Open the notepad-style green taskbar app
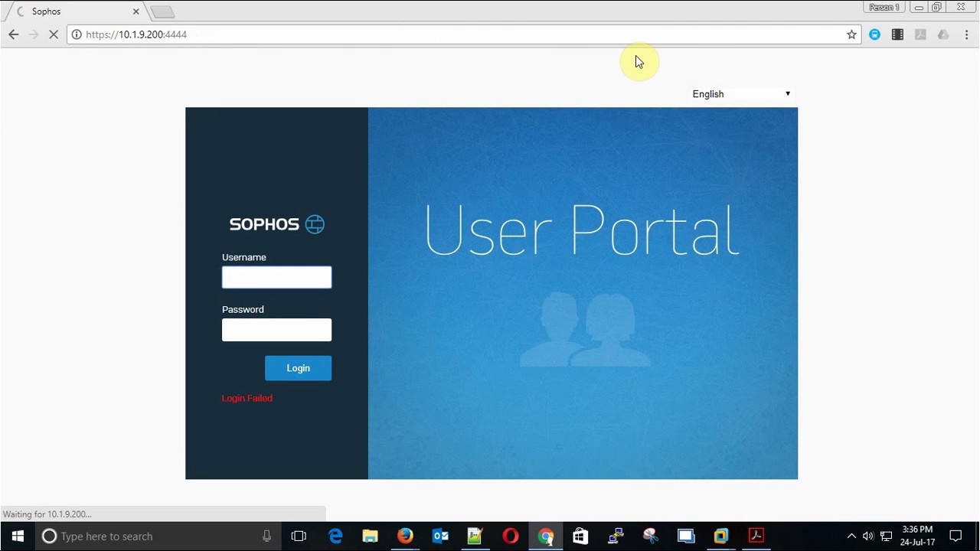The height and width of the screenshot is (551, 980). point(475,536)
